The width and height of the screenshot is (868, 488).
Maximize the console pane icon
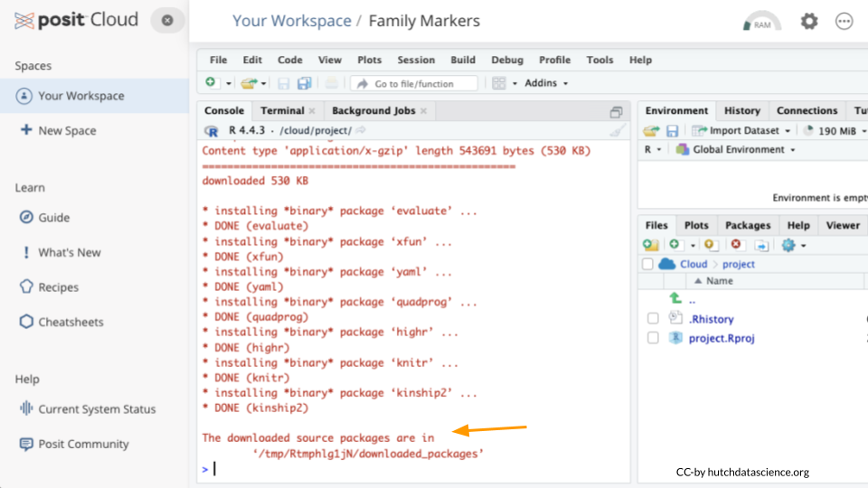[616, 112]
